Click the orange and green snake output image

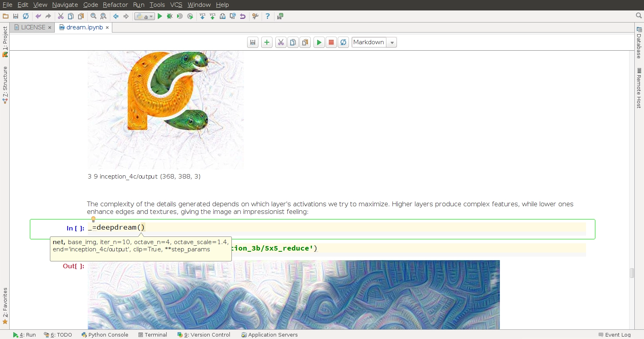click(165, 110)
